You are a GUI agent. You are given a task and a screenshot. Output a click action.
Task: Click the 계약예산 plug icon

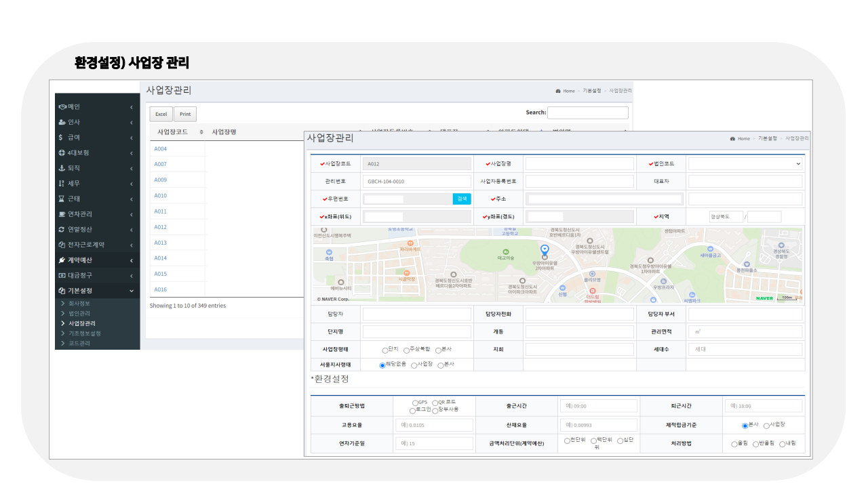[62, 260]
